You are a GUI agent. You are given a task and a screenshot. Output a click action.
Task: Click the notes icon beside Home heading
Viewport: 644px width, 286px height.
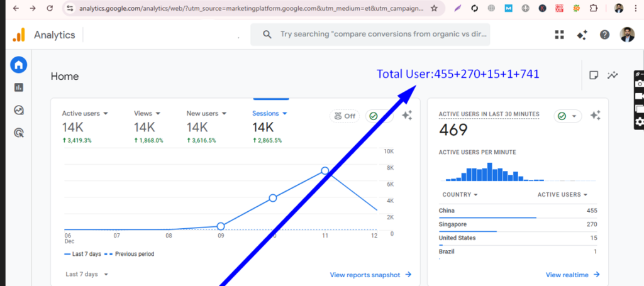point(593,75)
